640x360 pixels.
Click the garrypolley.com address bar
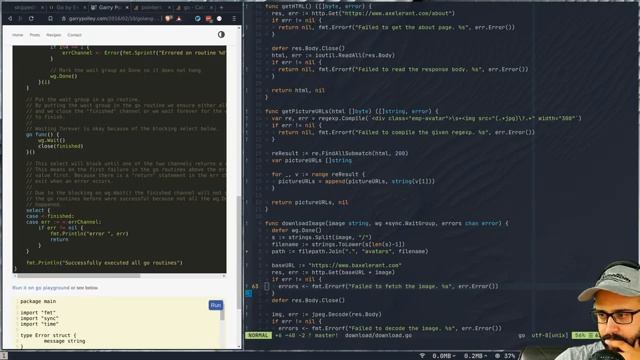(110, 19)
